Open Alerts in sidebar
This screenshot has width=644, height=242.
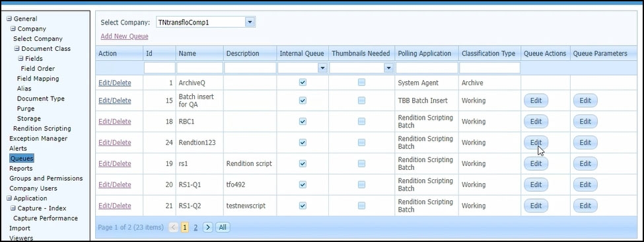(x=18, y=148)
